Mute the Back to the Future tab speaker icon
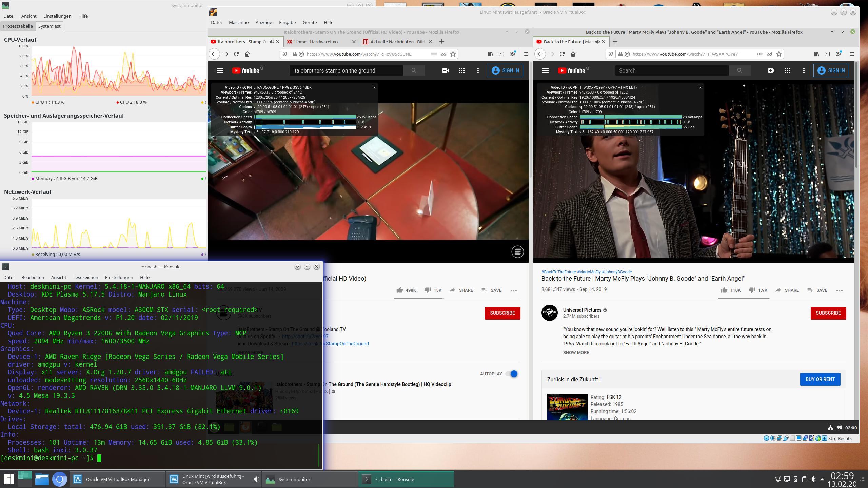The height and width of the screenshot is (488, 868). pyautogui.click(x=597, y=42)
